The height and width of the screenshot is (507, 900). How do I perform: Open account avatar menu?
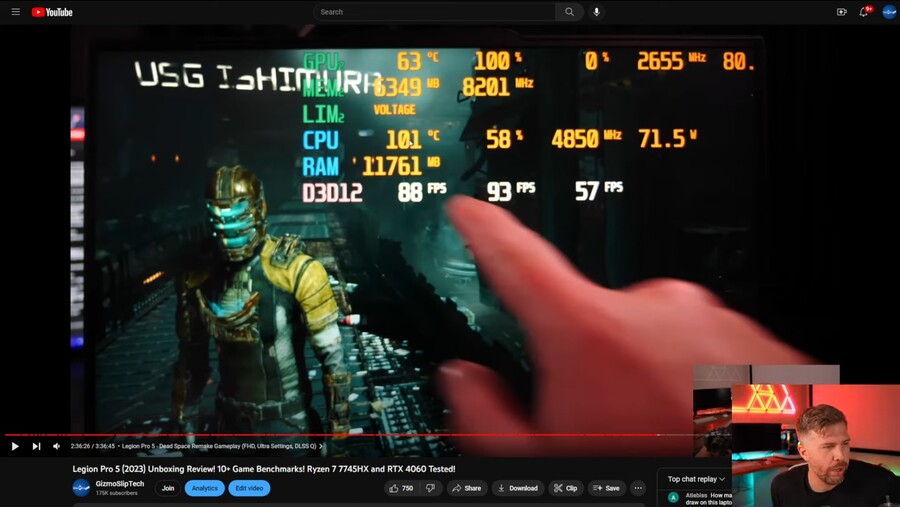[889, 11]
